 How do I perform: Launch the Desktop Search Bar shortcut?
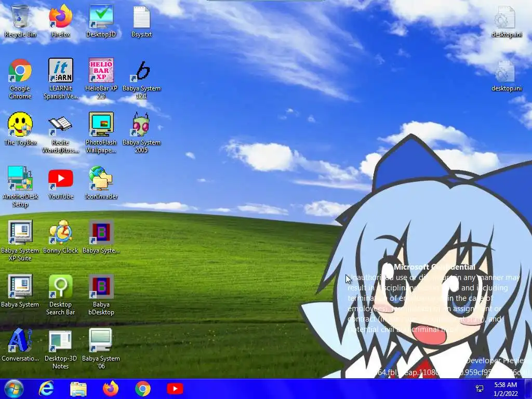coord(60,295)
